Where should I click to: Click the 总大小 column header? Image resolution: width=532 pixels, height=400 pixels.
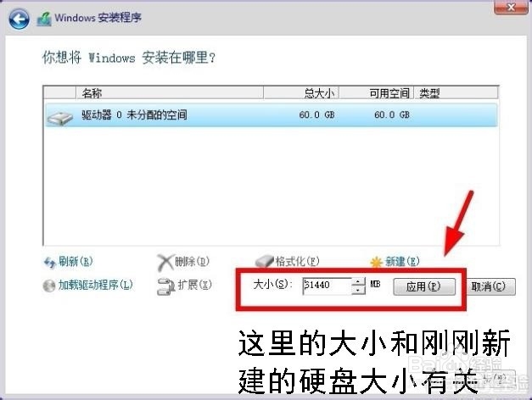coord(301,93)
